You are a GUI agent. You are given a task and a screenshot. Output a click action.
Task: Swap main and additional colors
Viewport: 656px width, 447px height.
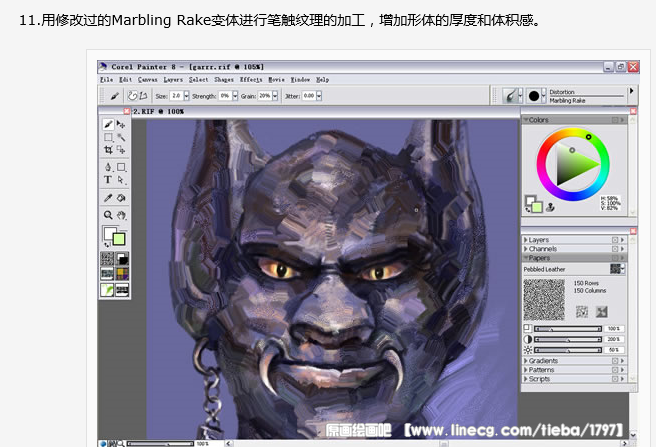[x=107, y=245]
